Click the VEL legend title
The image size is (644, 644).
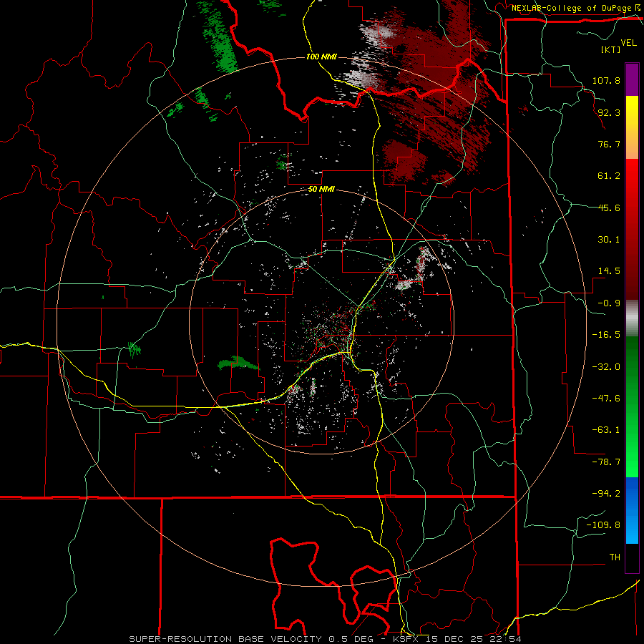(x=628, y=43)
